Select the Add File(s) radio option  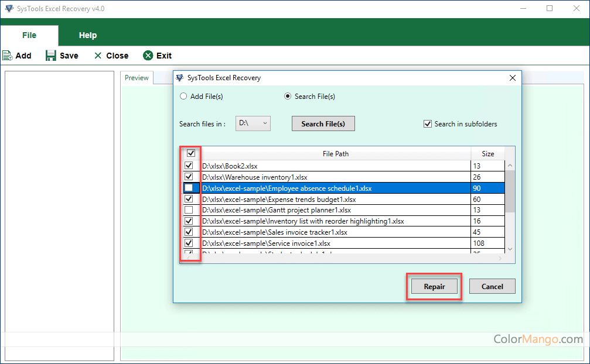[x=184, y=97]
